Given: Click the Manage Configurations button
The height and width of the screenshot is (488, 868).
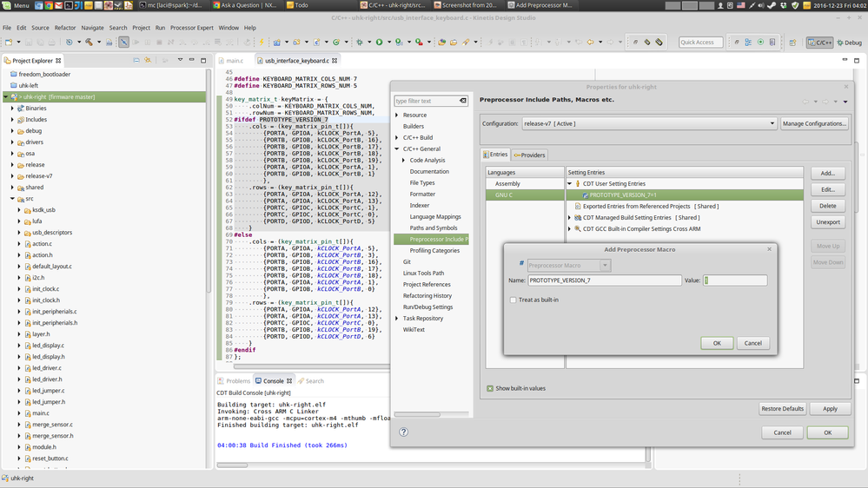Looking at the screenshot, I should click(814, 123).
